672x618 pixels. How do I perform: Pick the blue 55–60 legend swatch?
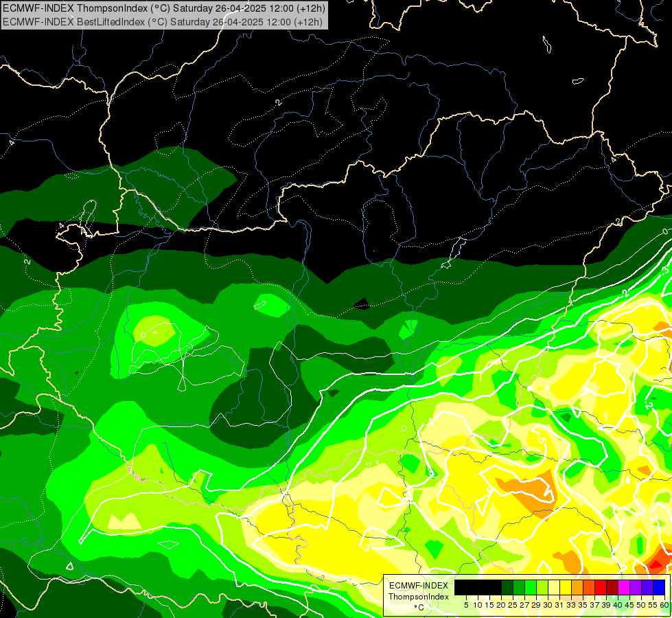click(659, 587)
